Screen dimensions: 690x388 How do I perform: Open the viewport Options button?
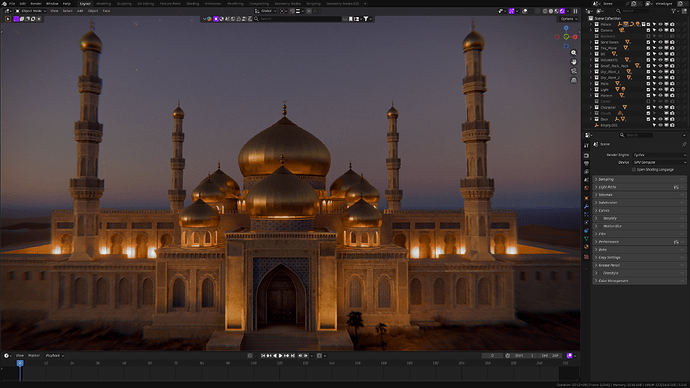569,19
